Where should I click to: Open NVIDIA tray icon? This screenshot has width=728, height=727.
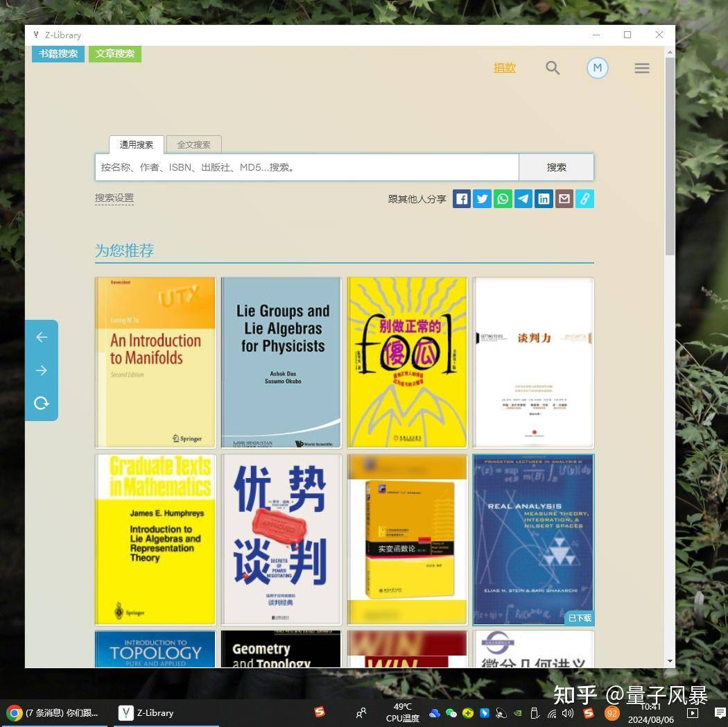click(518, 713)
